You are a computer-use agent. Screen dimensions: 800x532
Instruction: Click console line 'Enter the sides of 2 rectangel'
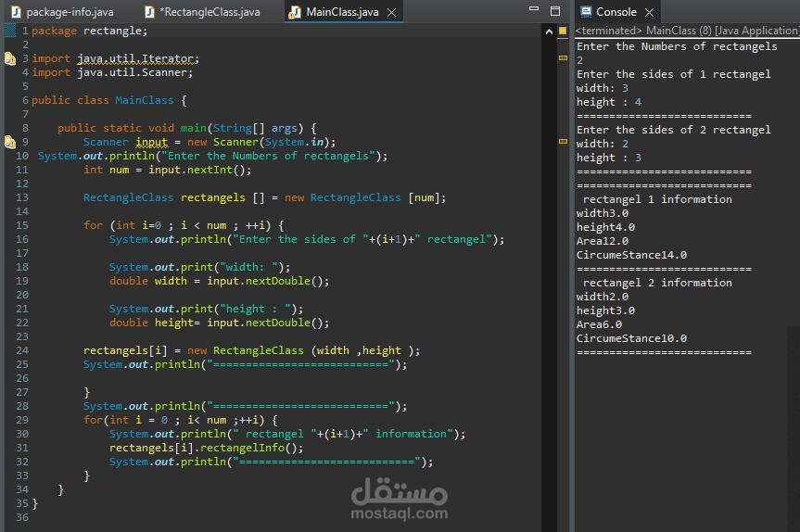[674, 130]
